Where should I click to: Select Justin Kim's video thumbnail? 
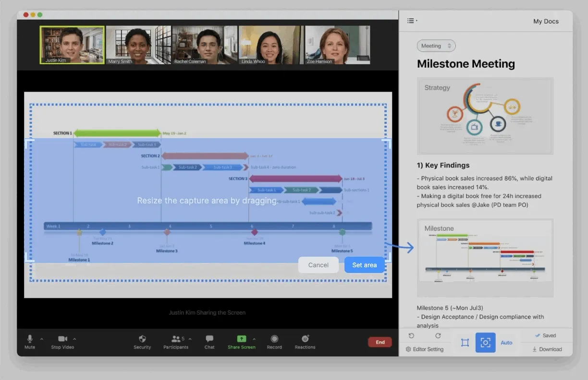pyautogui.click(x=72, y=45)
